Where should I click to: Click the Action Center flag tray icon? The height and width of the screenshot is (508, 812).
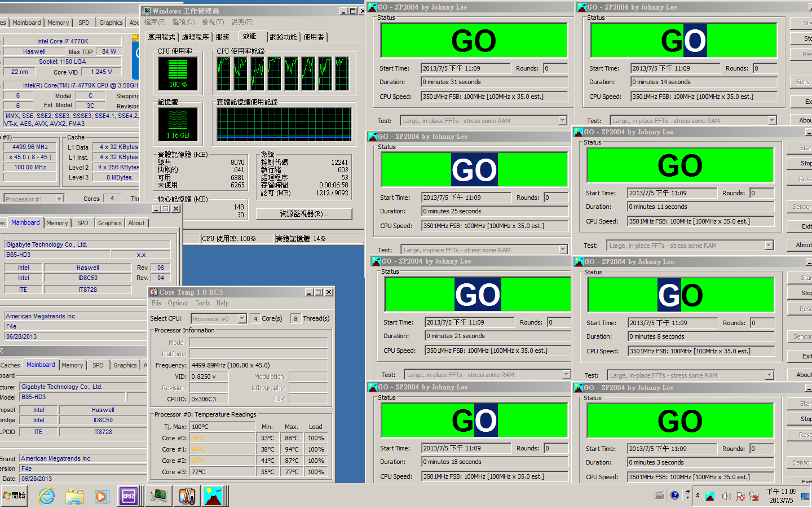point(740,496)
